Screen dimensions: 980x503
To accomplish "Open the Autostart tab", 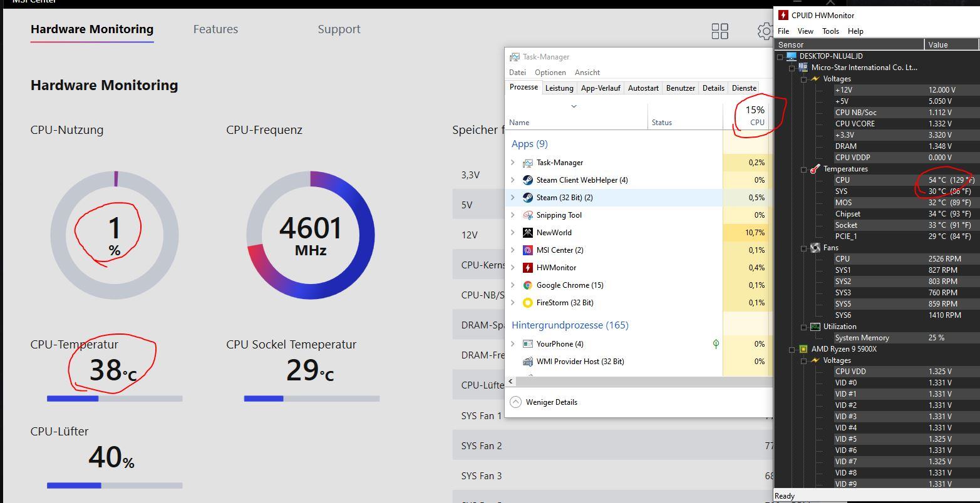I will point(643,88).
